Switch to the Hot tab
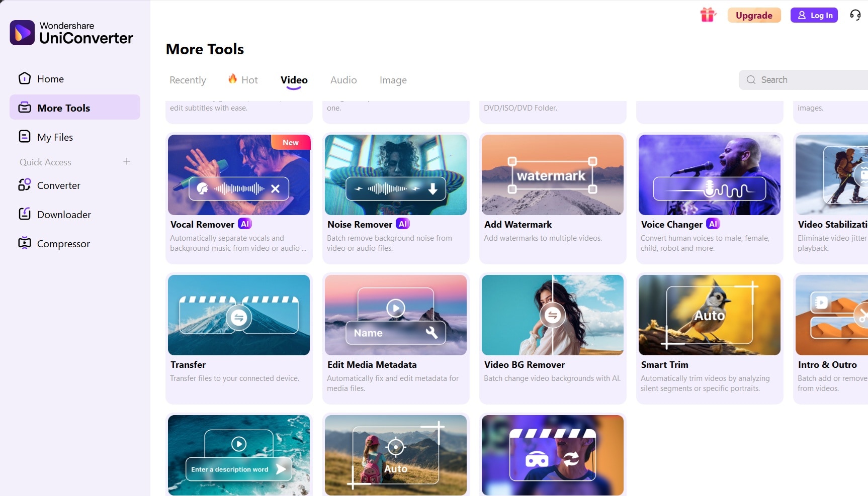This screenshot has height=496, width=868. (243, 80)
